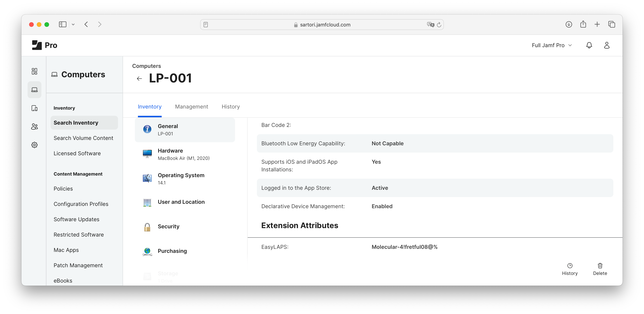
Task: Open the Users icon in left rail
Action: [x=34, y=127]
